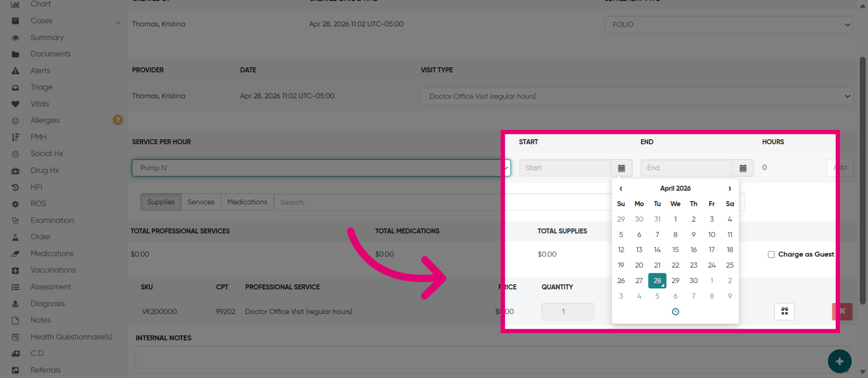Viewport: 868px width, 378px height.
Task: Remove the Doctor Office Visit row
Action: pyautogui.click(x=842, y=312)
